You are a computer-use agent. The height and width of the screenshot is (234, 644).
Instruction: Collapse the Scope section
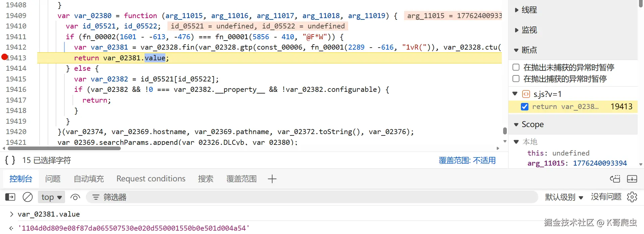(x=516, y=124)
